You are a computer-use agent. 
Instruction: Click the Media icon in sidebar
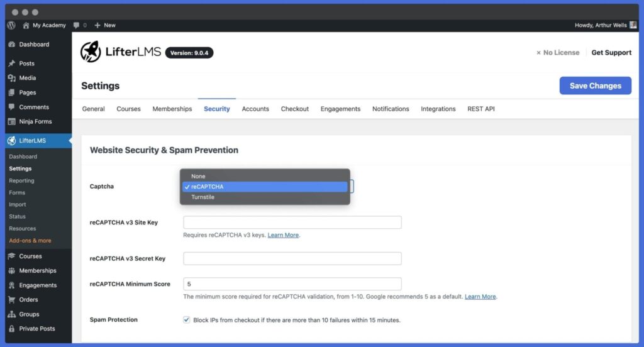point(12,78)
